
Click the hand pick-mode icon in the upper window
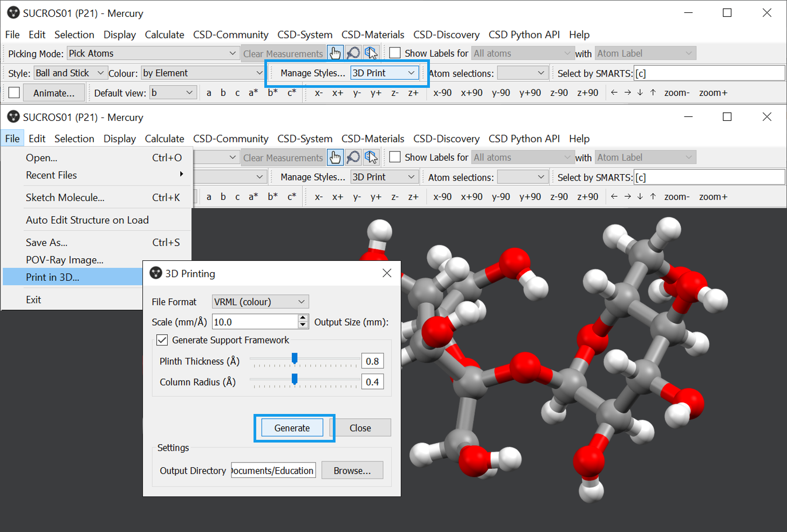[x=335, y=53]
